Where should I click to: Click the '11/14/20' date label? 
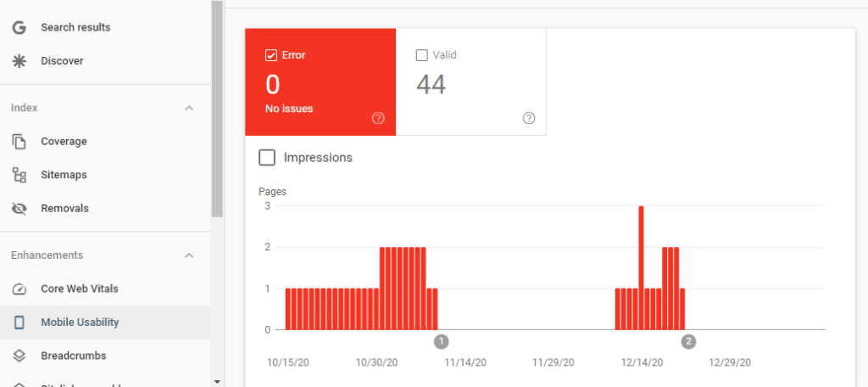pos(465,362)
